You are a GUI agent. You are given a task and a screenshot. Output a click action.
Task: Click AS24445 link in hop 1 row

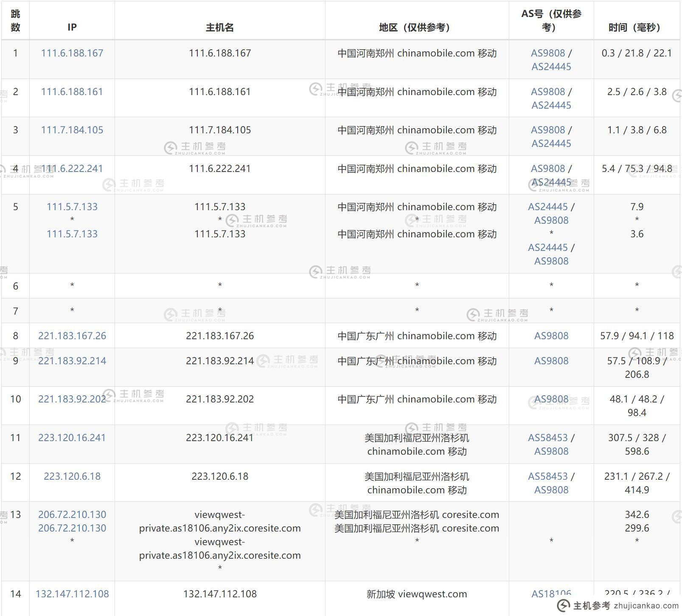pyautogui.click(x=551, y=67)
